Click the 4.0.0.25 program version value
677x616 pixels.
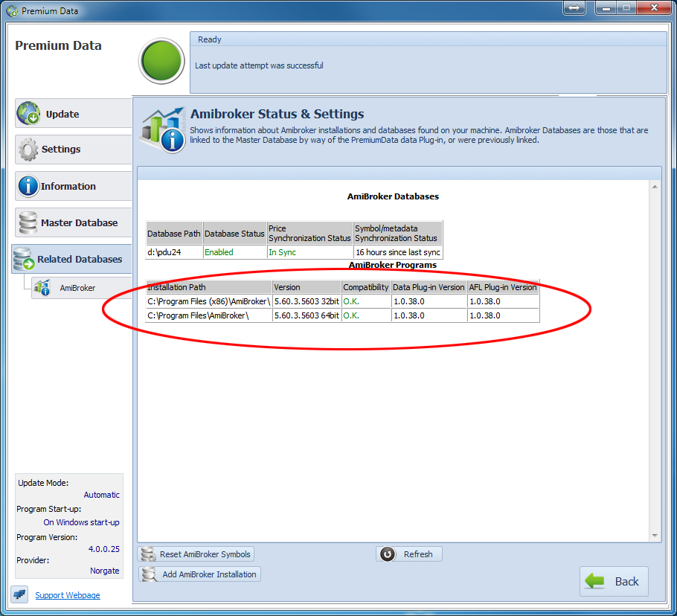pos(104,548)
